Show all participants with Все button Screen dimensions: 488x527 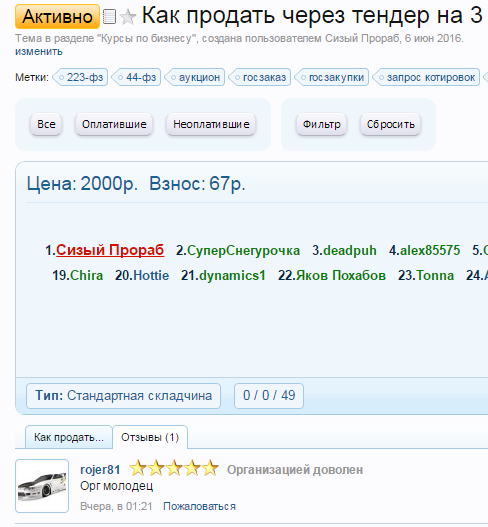tap(46, 124)
